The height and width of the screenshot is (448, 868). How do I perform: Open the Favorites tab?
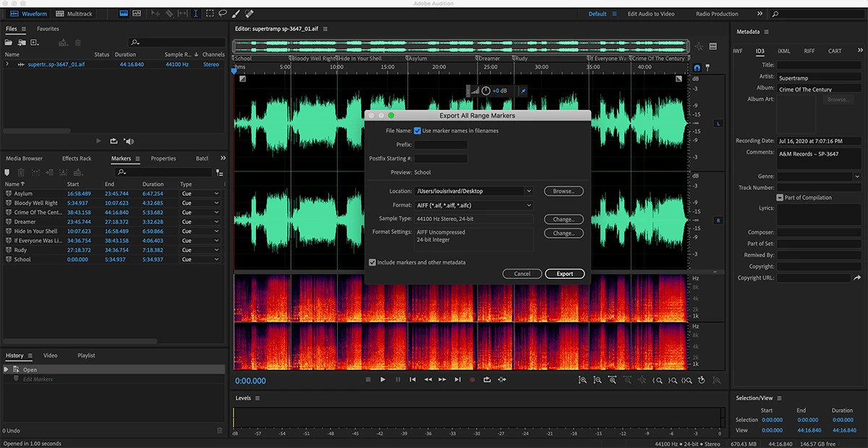(x=48, y=29)
